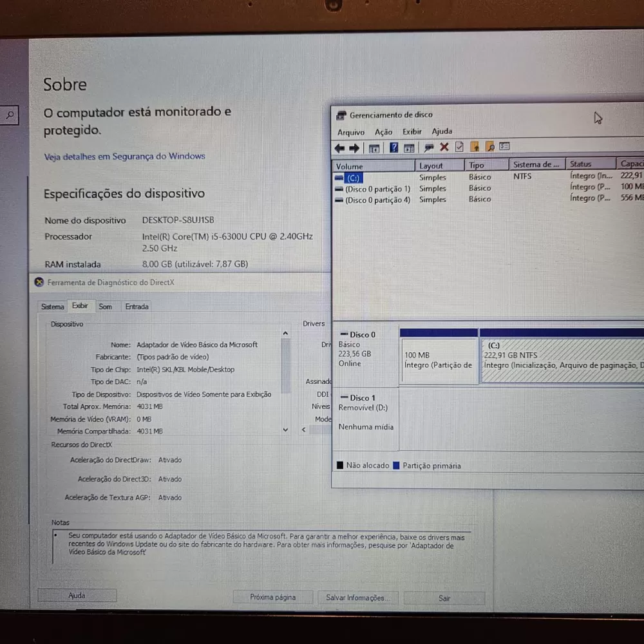644x644 pixels.
Task: Click the properties checkmark page icon
Action: click(x=459, y=147)
